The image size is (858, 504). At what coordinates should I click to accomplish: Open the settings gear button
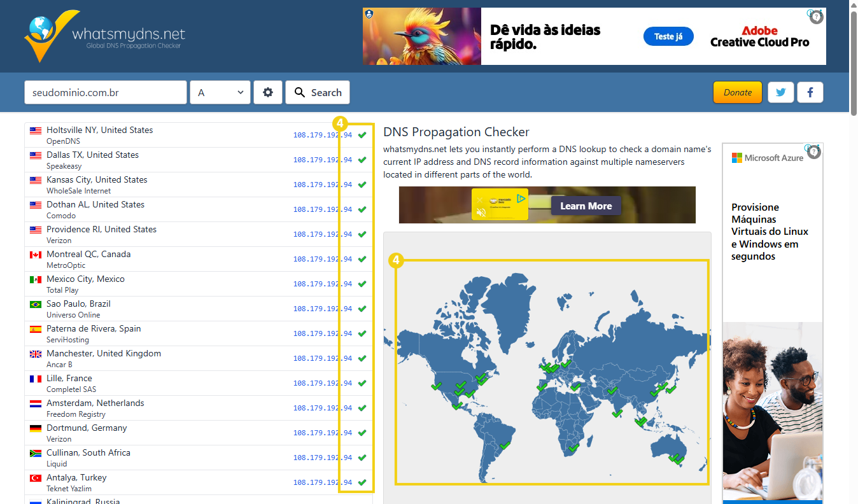[268, 92]
